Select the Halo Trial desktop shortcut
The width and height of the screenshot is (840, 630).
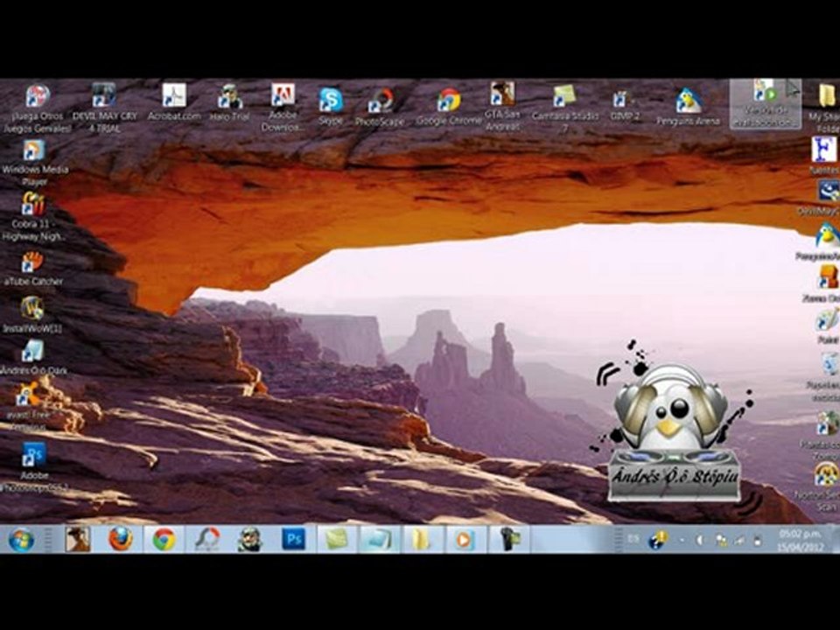pos(230,103)
